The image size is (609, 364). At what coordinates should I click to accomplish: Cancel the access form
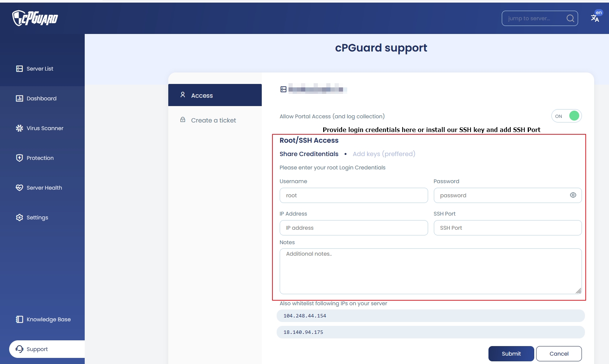coord(559,354)
